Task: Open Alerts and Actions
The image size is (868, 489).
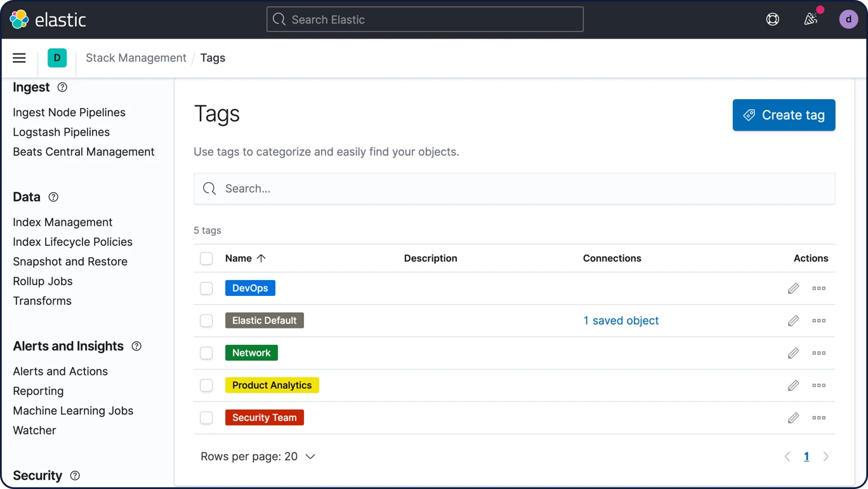Action: pos(60,372)
